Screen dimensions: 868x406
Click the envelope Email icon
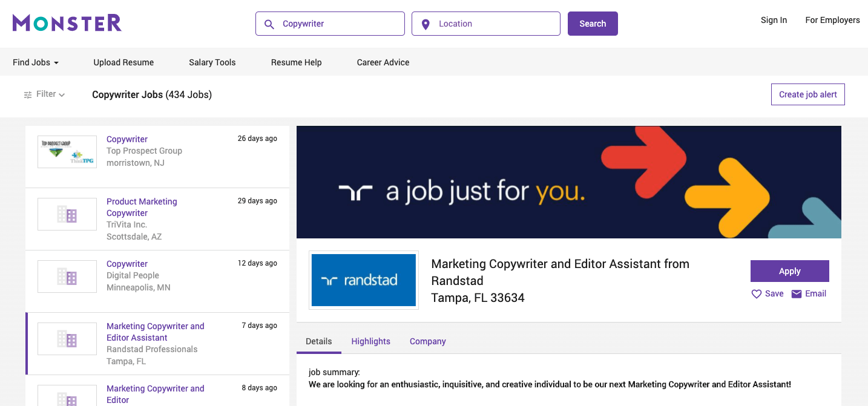[x=797, y=294]
